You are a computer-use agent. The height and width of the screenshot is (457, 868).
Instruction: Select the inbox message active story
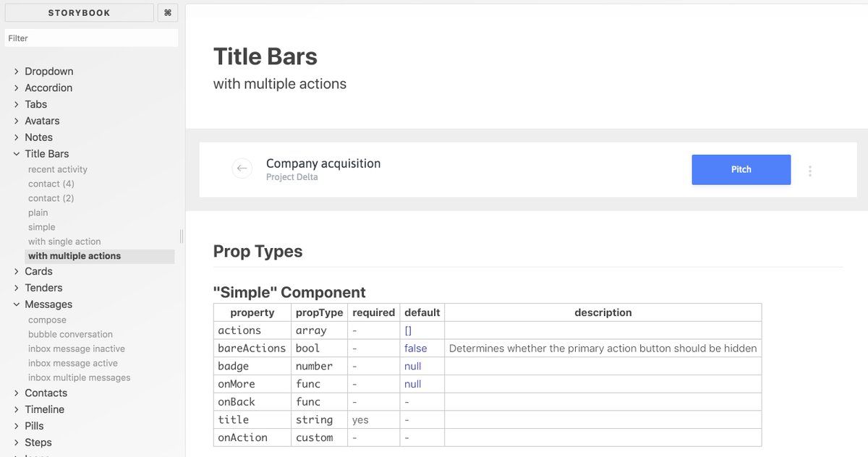tap(73, 363)
